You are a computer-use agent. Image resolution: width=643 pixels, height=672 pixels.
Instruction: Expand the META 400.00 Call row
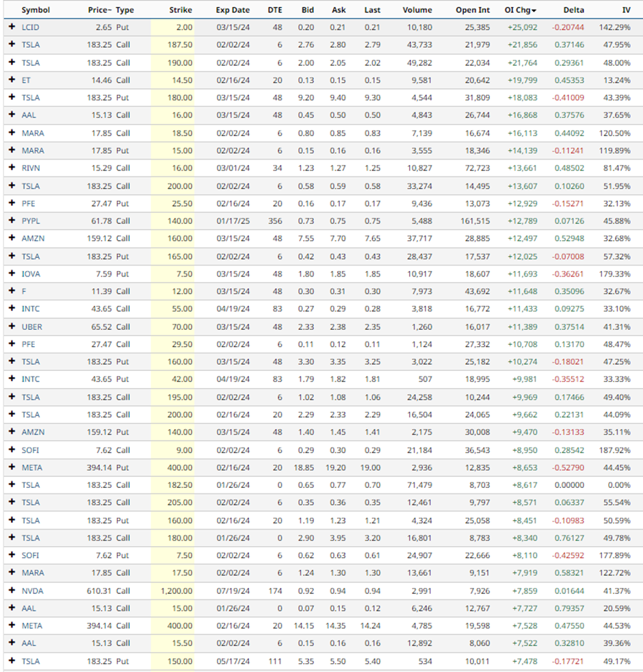(x=12, y=625)
